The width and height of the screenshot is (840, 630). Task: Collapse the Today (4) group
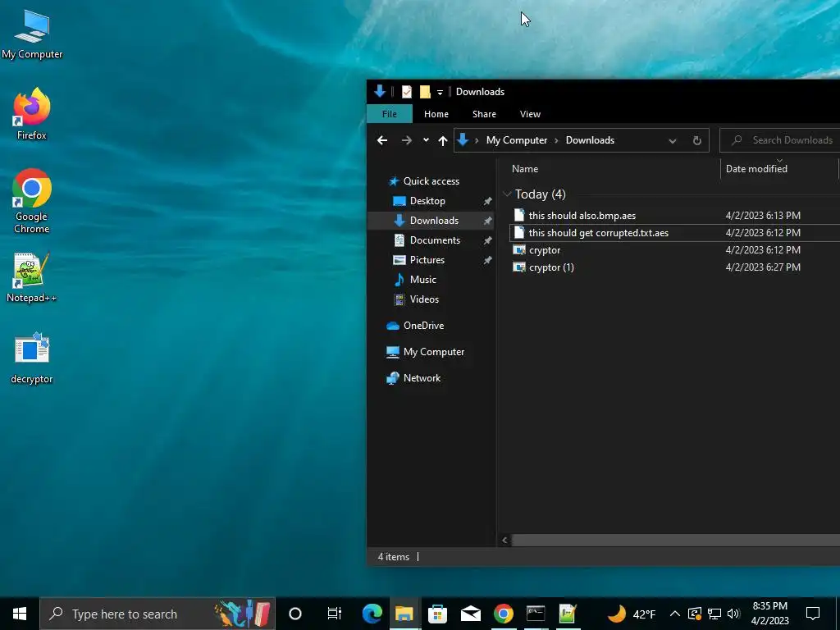(507, 194)
